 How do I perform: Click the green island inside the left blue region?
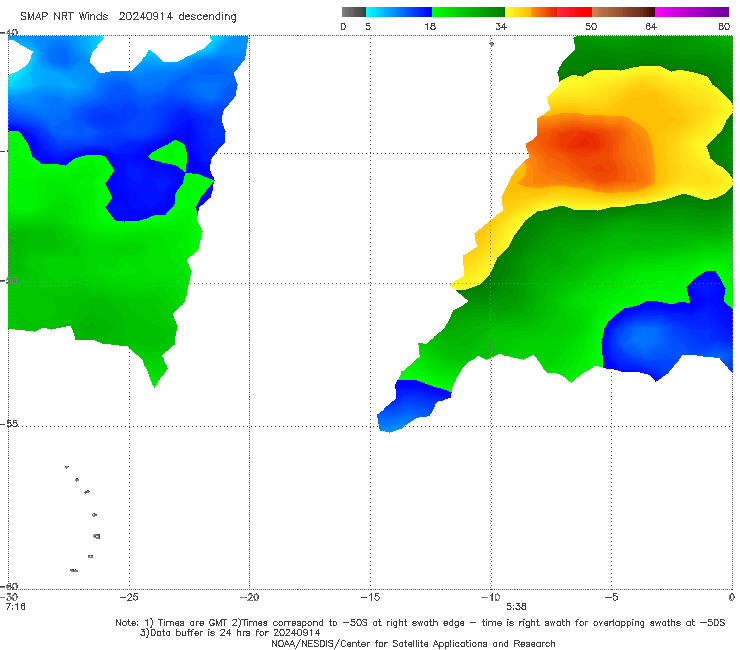(x=169, y=156)
